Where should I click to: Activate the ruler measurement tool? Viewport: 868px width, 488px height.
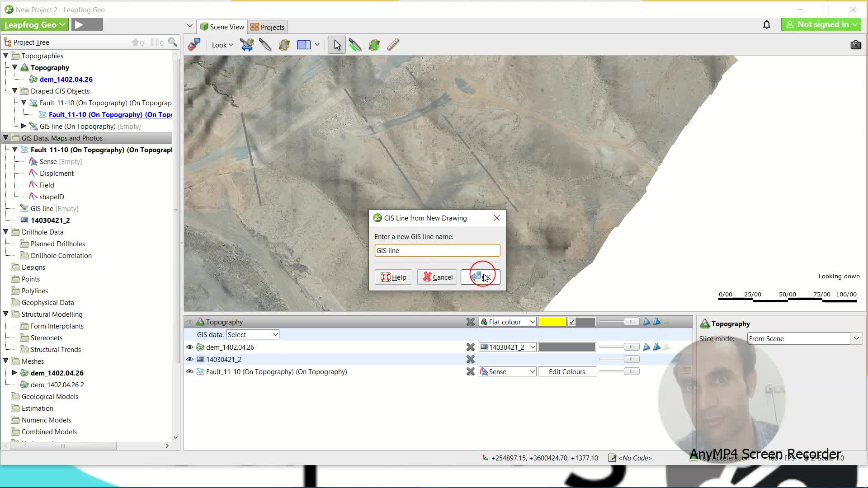pos(393,45)
